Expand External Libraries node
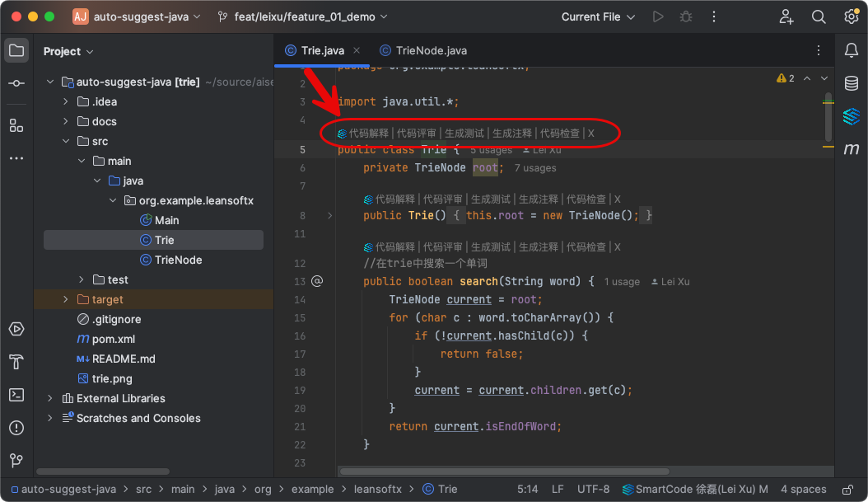 (49, 398)
